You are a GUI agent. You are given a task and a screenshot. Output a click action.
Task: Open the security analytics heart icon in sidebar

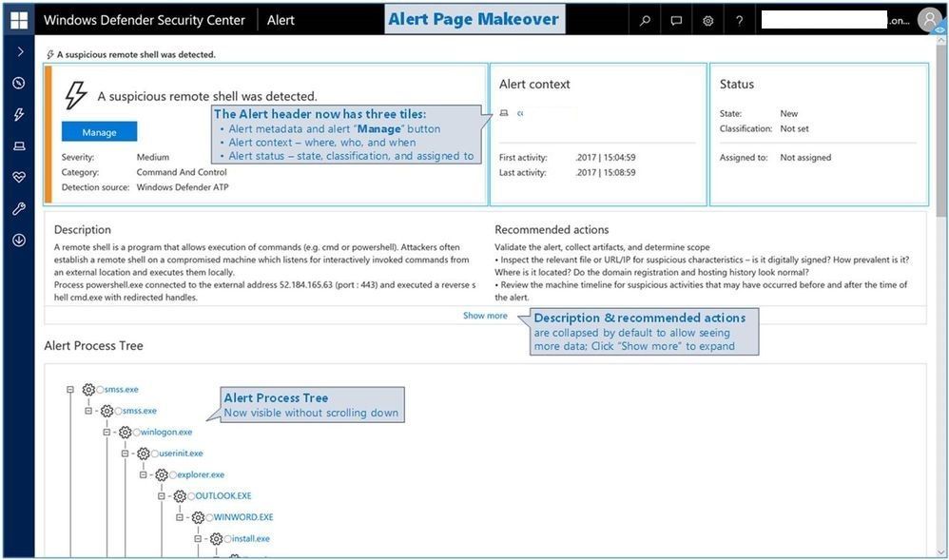tap(19, 178)
